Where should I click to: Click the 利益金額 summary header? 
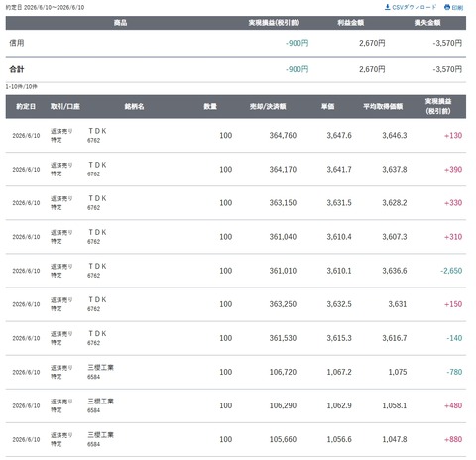351,23
